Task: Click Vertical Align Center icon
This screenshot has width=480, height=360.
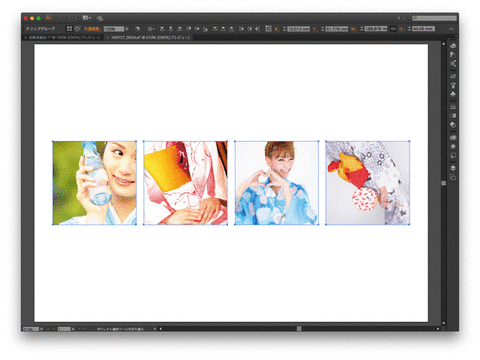Action: tap(197, 29)
